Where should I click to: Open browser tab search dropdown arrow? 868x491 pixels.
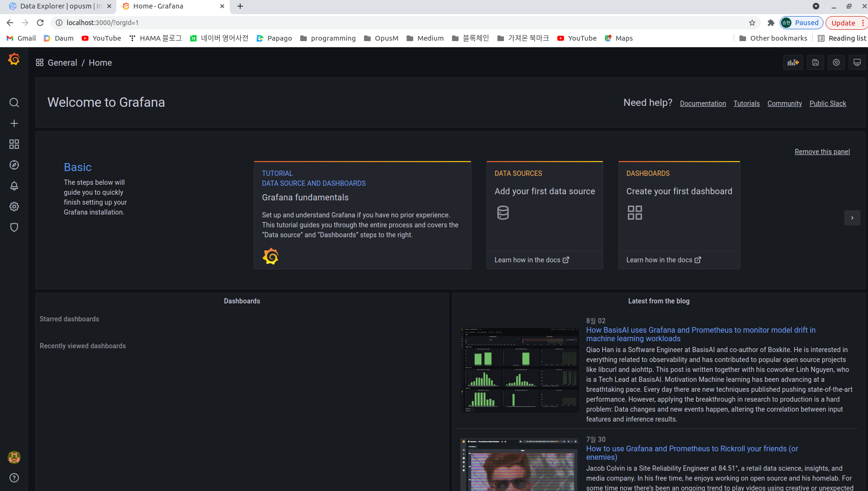point(816,6)
